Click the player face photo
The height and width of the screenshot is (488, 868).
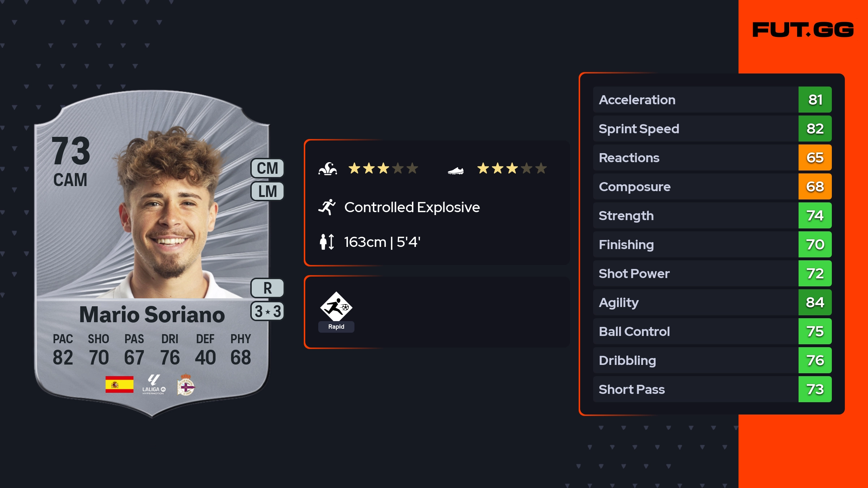[170, 217]
